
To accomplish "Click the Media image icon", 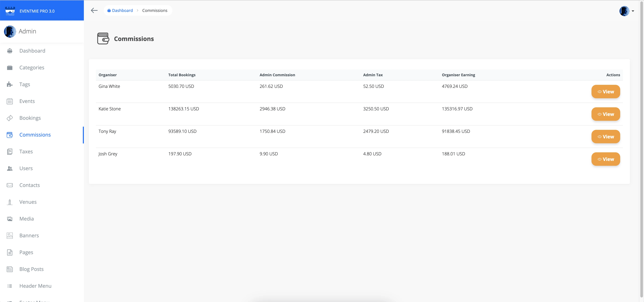I will (x=10, y=219).
